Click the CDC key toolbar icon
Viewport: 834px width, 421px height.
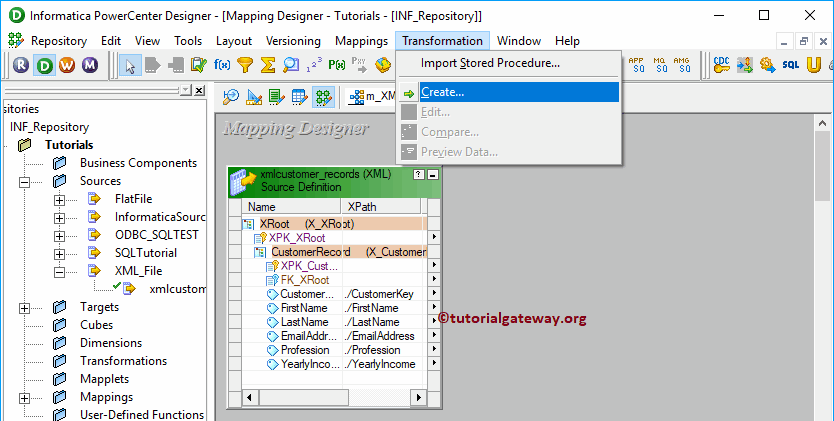722,65
